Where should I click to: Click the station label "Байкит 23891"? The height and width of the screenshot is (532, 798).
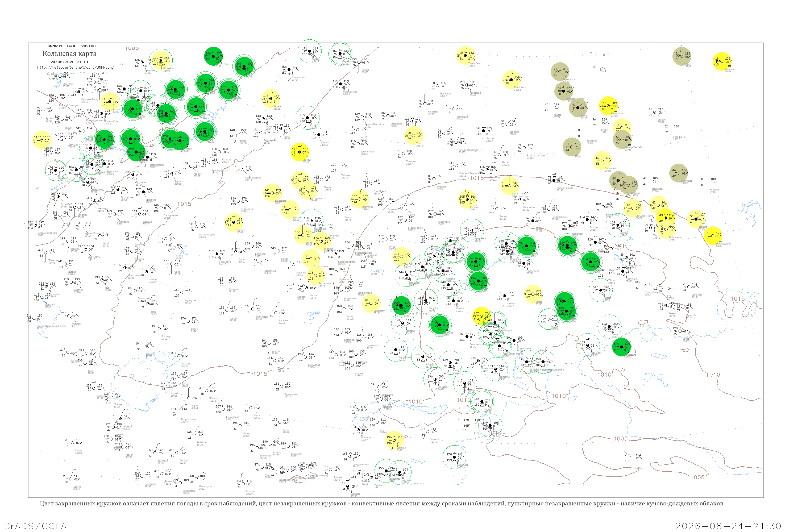pos(661,121)
